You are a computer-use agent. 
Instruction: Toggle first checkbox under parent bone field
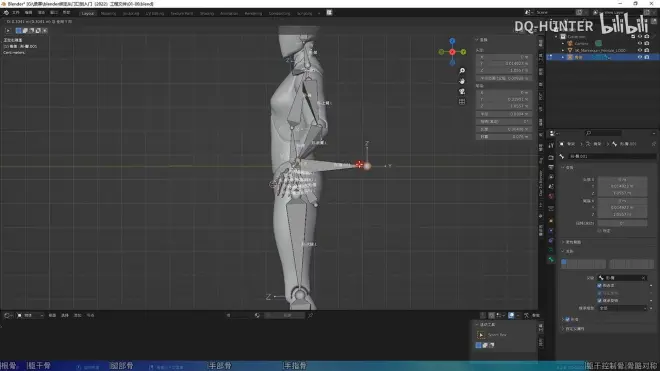[x=599, y=286]
